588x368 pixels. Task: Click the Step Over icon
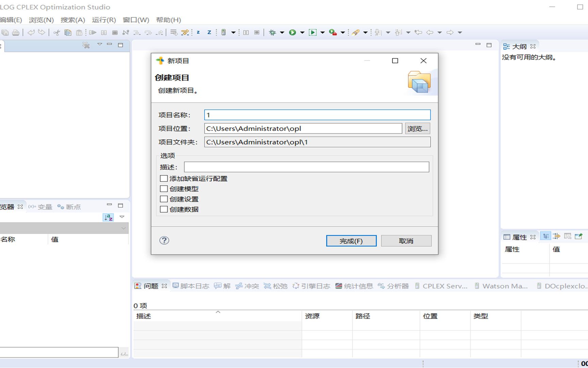(148, 32)
